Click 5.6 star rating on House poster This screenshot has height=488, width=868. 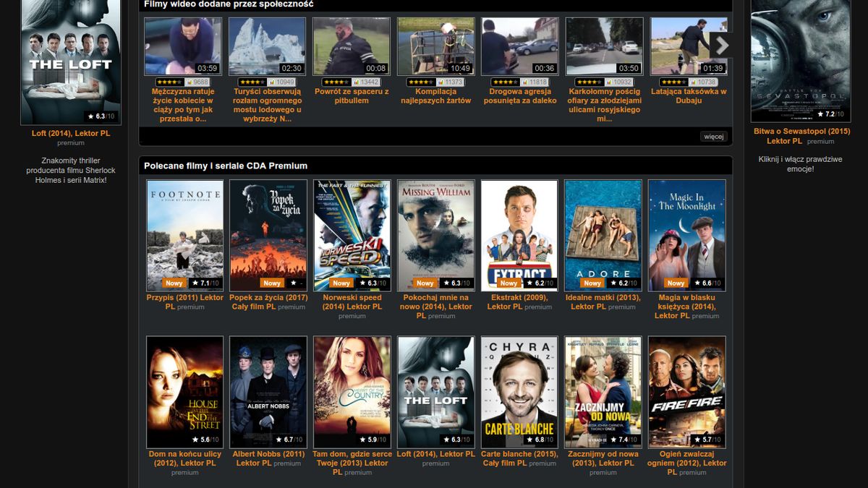206,440
